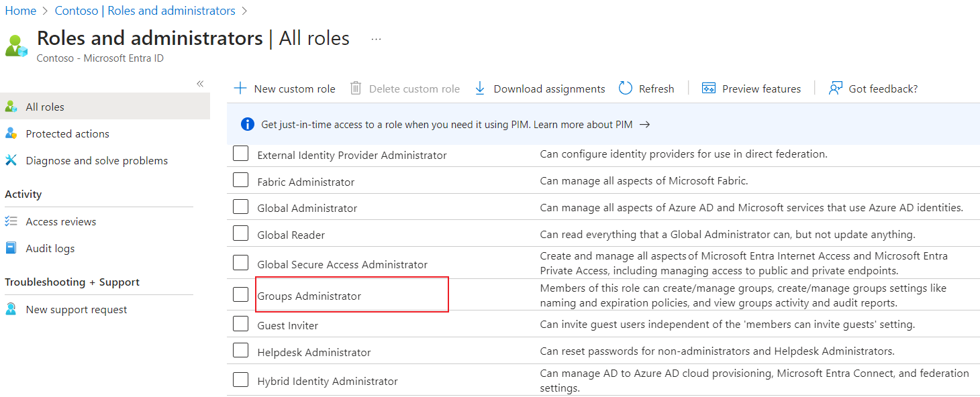
Task: Click the Diagnose and solve problems wrench icon
Action: tap(11, 160)
